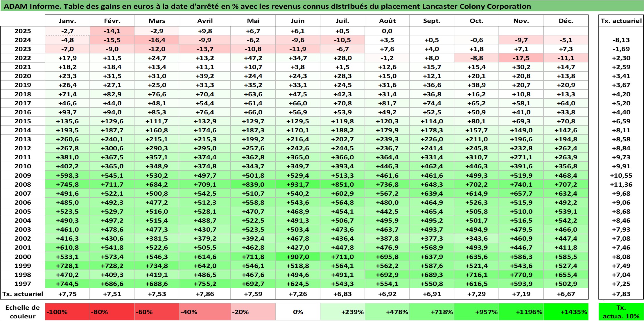Click the -8,13 actuarial rate for 2024

[621, 40]
